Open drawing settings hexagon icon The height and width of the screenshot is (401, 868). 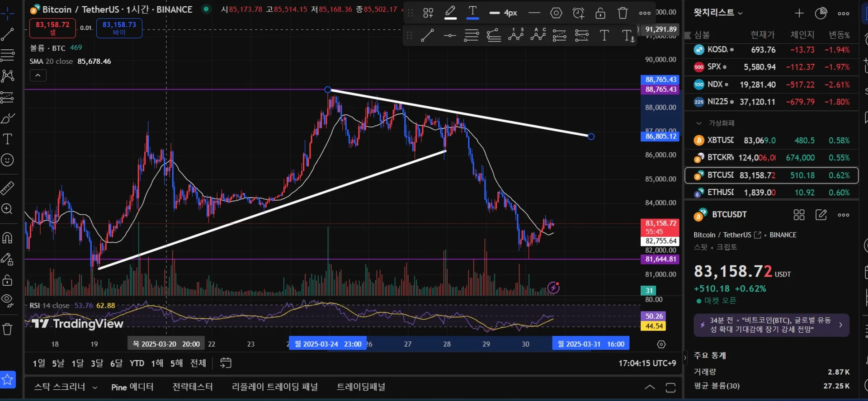(x=556, y=13)
